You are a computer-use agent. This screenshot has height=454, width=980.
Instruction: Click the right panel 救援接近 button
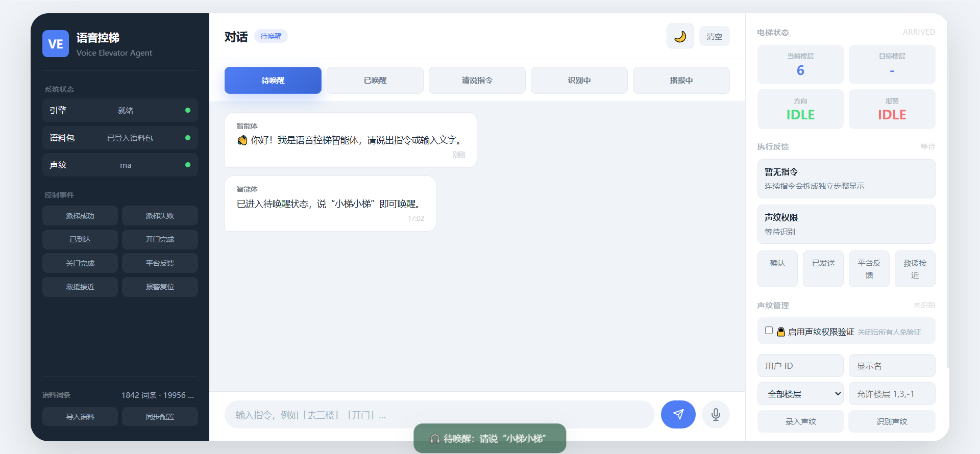[x=915, y=269]
